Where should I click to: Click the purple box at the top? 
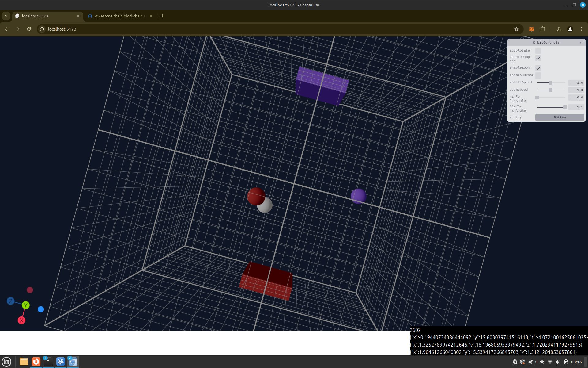(322, 86)
